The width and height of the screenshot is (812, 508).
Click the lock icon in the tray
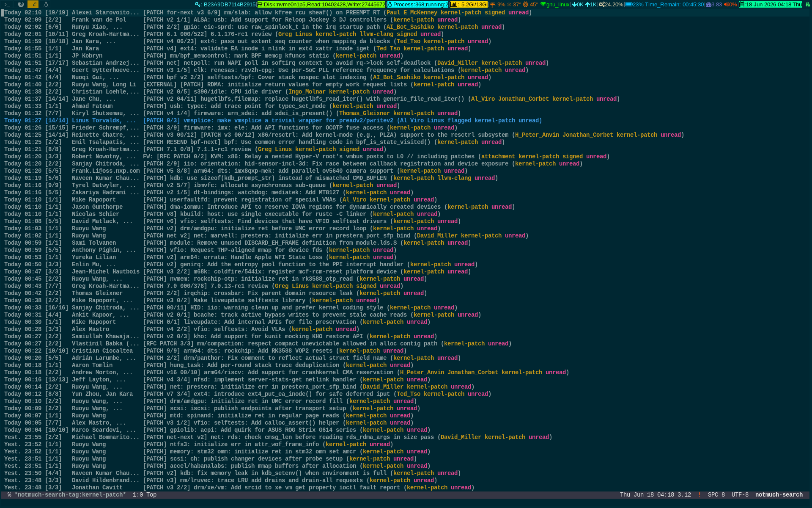coord(807,4)
